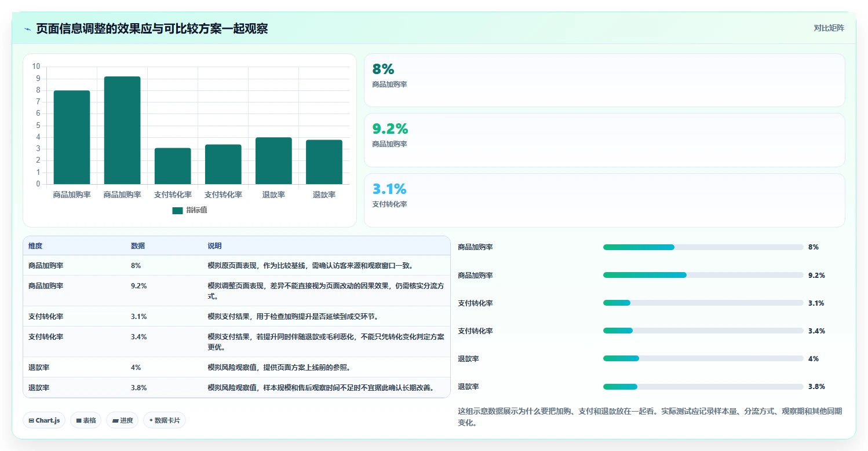Click the 退款率 chart bar reaching 3.8
Screen dimensions: 868x451
324,162
